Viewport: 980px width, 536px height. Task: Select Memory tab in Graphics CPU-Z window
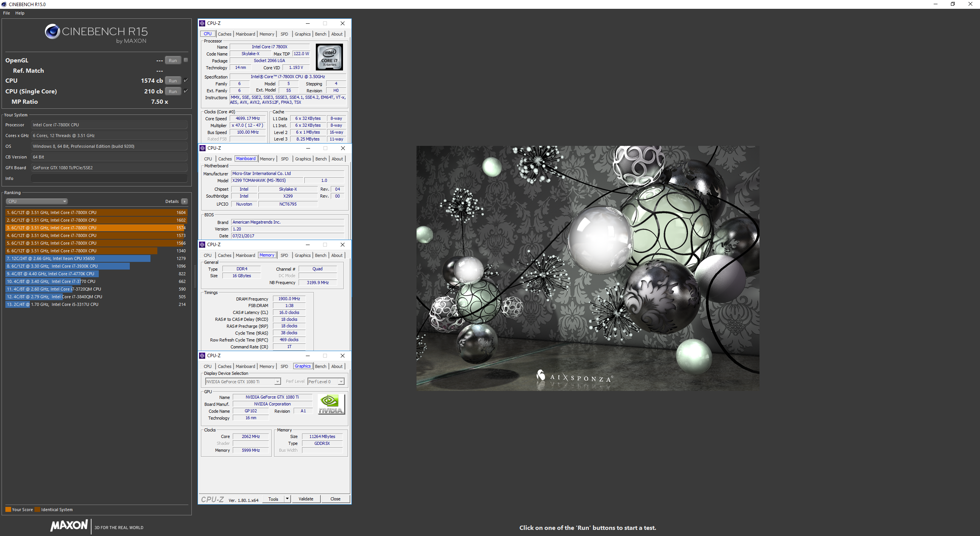click(267, 366)
